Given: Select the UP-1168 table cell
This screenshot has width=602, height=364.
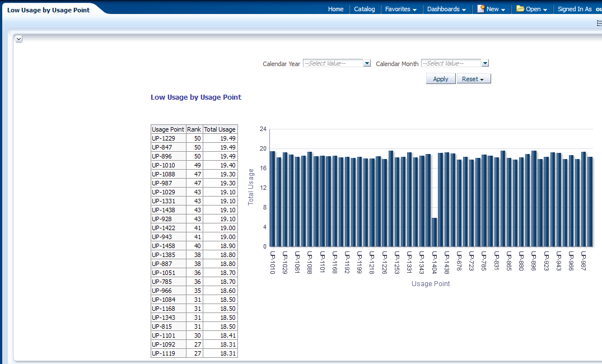Looking at the screenshot, I should tap(168, 309).
